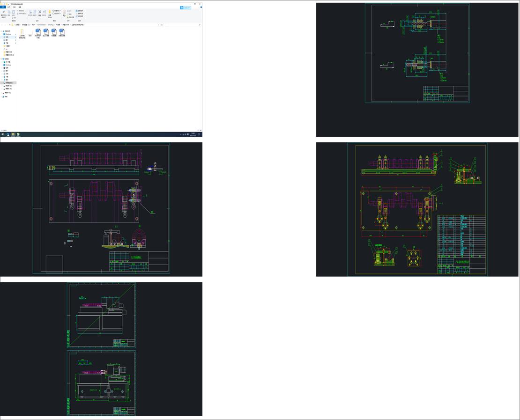
Task: Open the first blue CAD drawing file
Action: click(x=38, y=32)
